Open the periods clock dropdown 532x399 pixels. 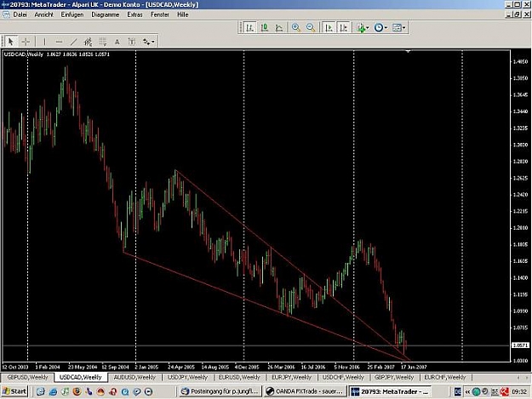(380, 27)
